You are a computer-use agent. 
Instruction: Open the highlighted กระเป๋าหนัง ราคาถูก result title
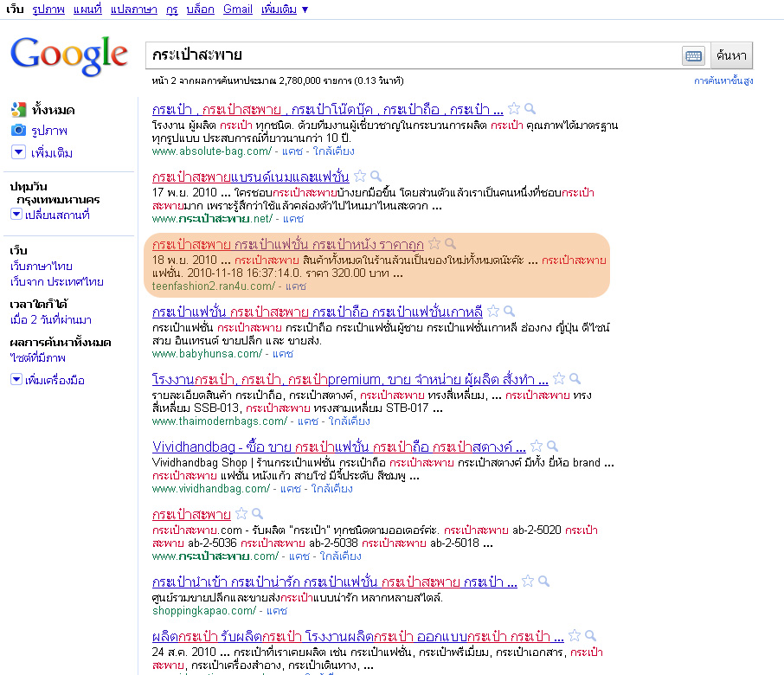287,245
